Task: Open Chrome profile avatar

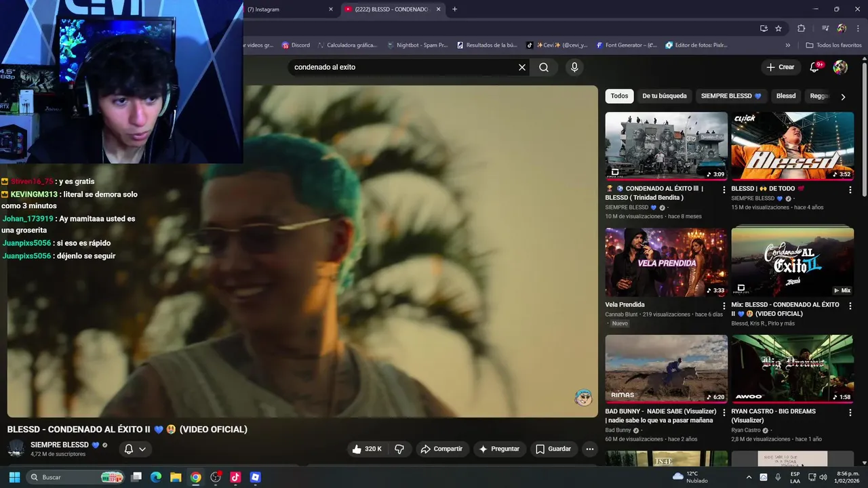Action: tap(842, 28)
